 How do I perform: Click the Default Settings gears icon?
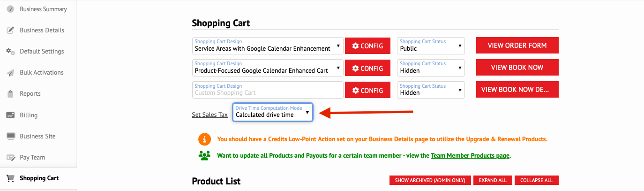tap(10, 52)
